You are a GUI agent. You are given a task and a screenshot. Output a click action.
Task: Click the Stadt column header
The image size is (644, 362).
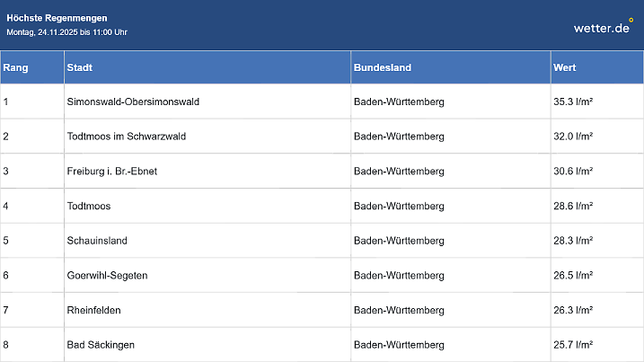pyautogui.click(x=80, y=67)
